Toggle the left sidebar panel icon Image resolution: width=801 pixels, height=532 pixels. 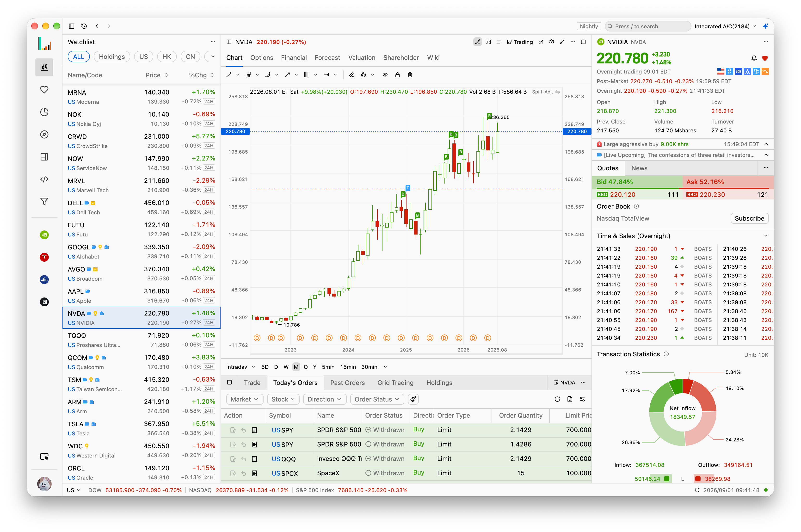[72, 26]
